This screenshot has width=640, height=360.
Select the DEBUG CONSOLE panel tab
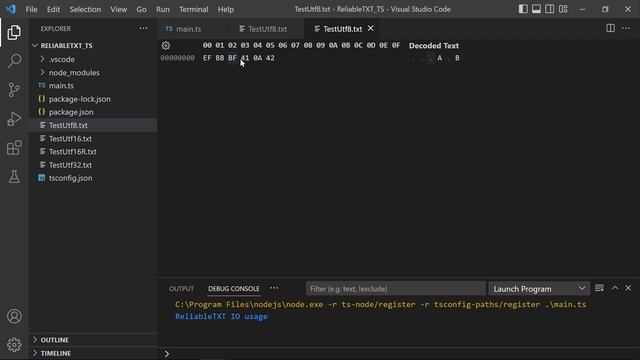point(233,289)
